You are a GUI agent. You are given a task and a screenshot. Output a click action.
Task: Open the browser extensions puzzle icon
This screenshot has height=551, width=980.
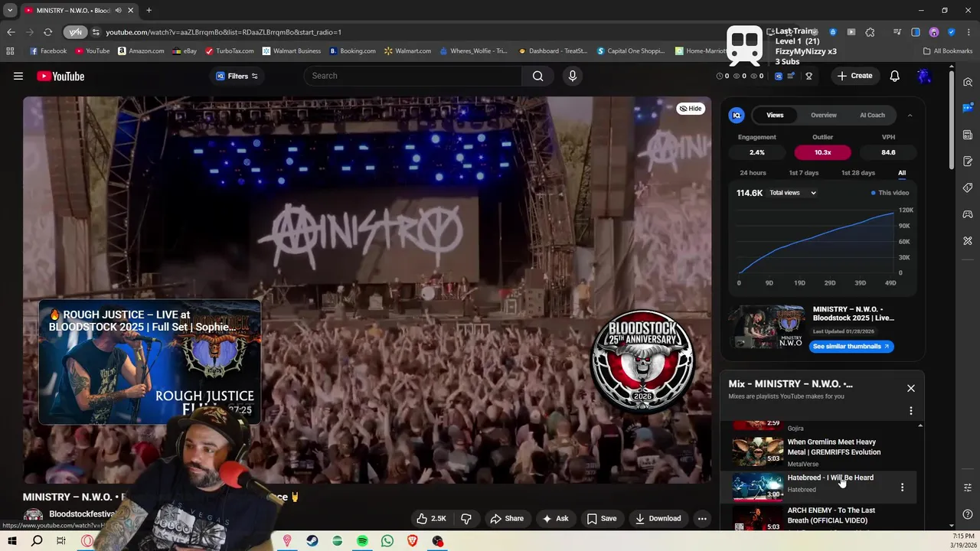pyautogui.click(x=870, y=32)
